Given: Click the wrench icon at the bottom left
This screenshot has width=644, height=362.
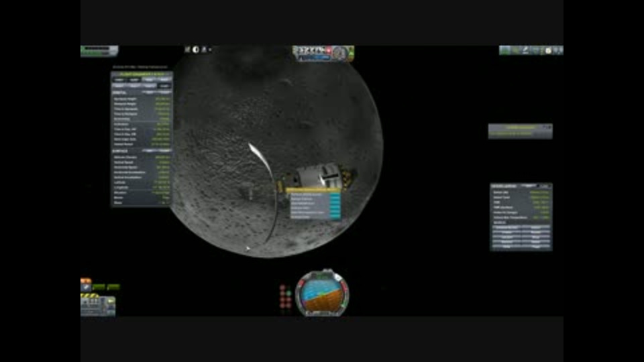Looking at the screenshot, I should (x=86, y=288).
